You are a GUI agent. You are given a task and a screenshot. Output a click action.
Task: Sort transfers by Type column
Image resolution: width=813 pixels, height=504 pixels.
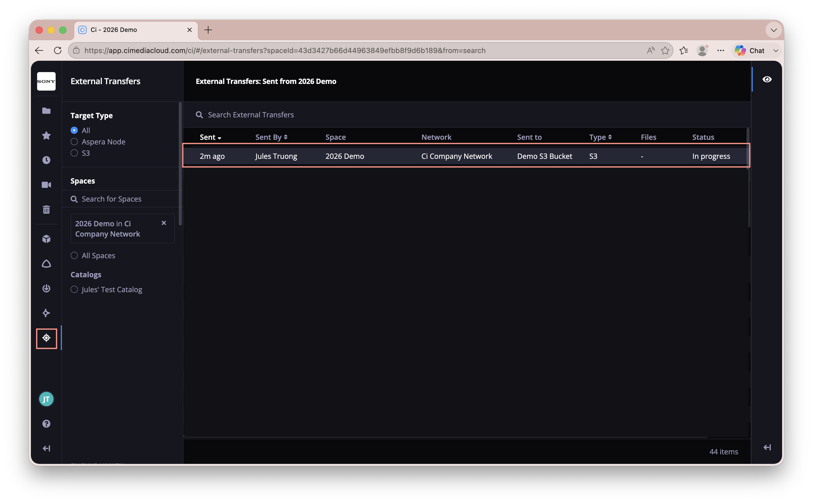(600, 137)
